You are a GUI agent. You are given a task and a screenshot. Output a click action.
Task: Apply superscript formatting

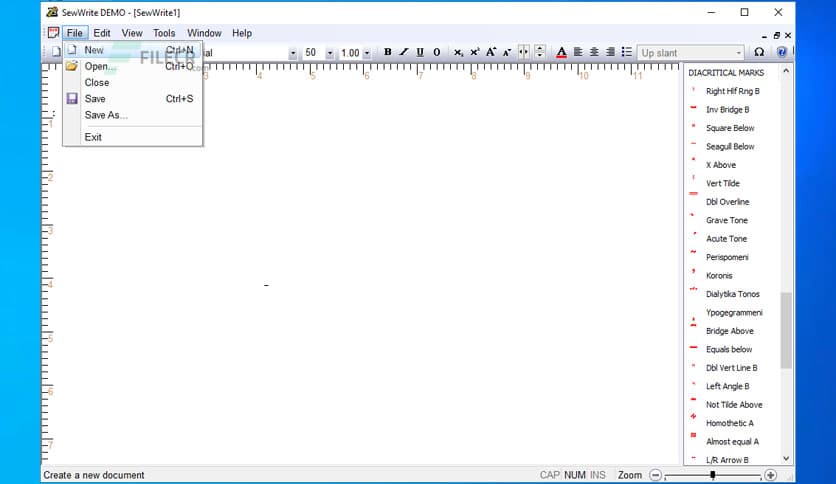pos(475,52)
